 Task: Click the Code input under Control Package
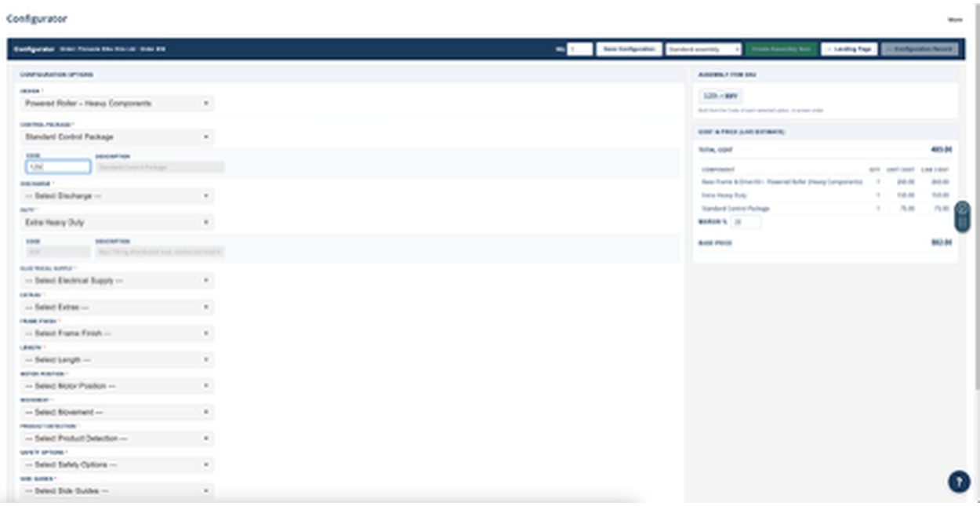tap(58, 167)
